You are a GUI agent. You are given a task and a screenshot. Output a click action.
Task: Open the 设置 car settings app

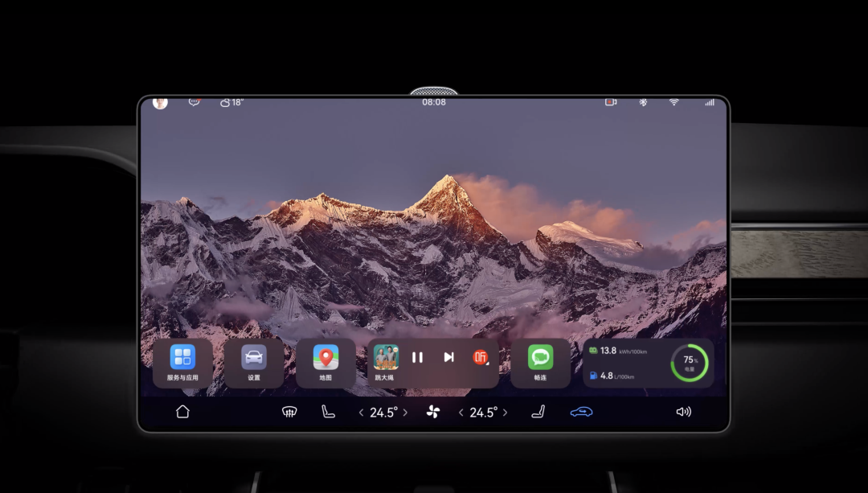tap(254, 358)
